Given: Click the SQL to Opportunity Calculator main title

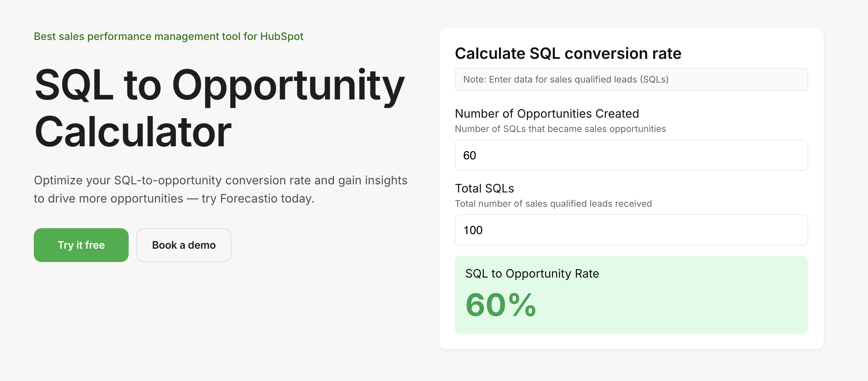Looking at the screenshot, I should [x=219, y=108].
